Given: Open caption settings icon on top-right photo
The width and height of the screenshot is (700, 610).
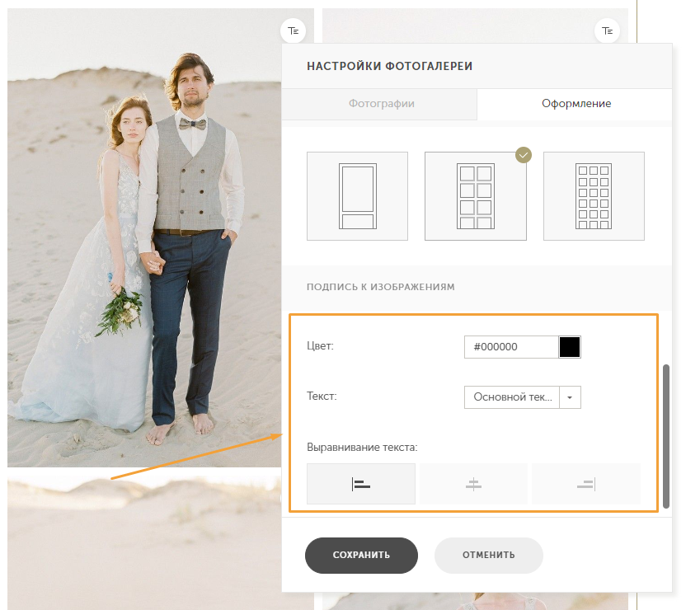Looking at the screenshot, I should (x=607, y=30).
